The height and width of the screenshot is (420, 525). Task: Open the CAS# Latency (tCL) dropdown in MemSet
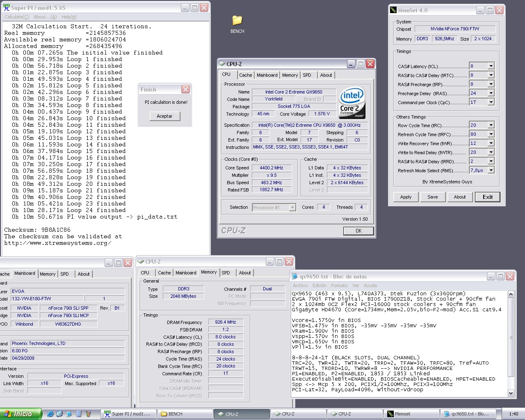tap(491, 66)
